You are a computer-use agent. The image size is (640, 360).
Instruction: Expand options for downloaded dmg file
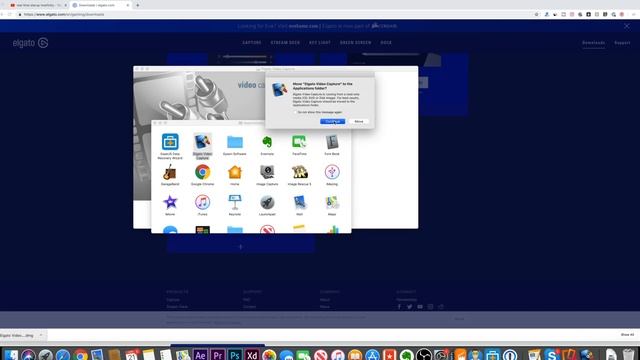click(x=41, y=335)
